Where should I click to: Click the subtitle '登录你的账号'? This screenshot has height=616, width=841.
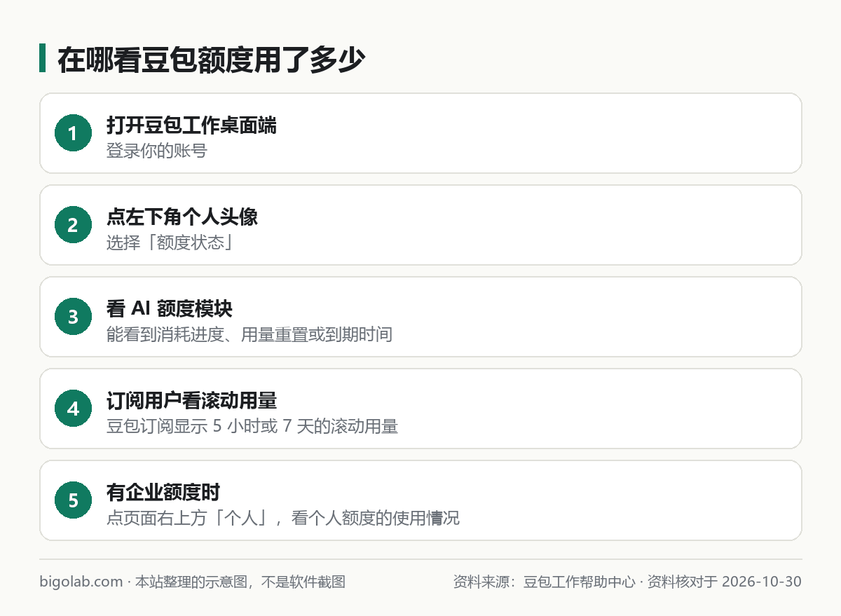(x=157, y=151)
